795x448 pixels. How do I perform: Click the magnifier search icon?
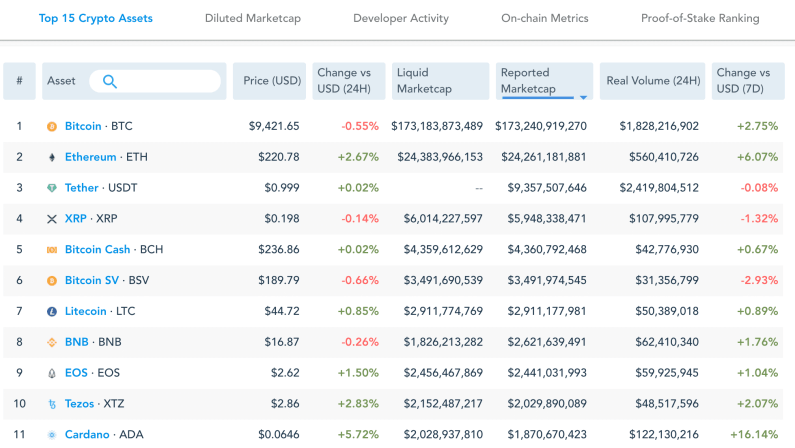coord(110,81)
